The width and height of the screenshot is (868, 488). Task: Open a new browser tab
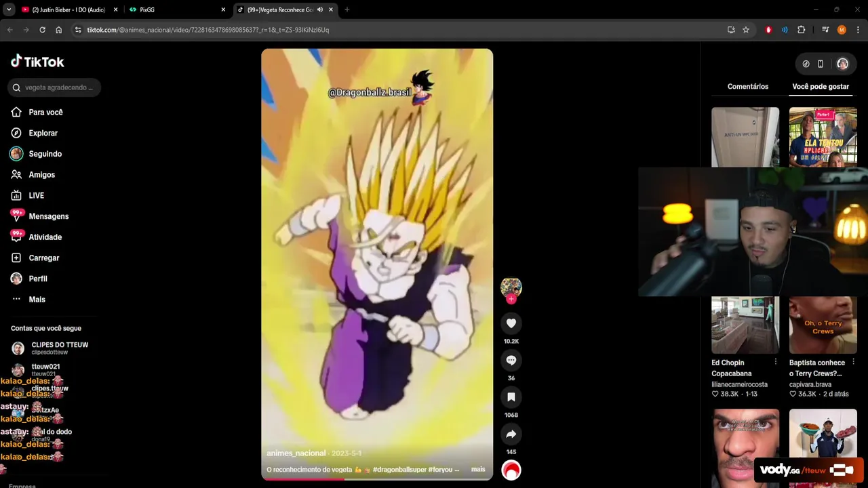coord(347,9)
